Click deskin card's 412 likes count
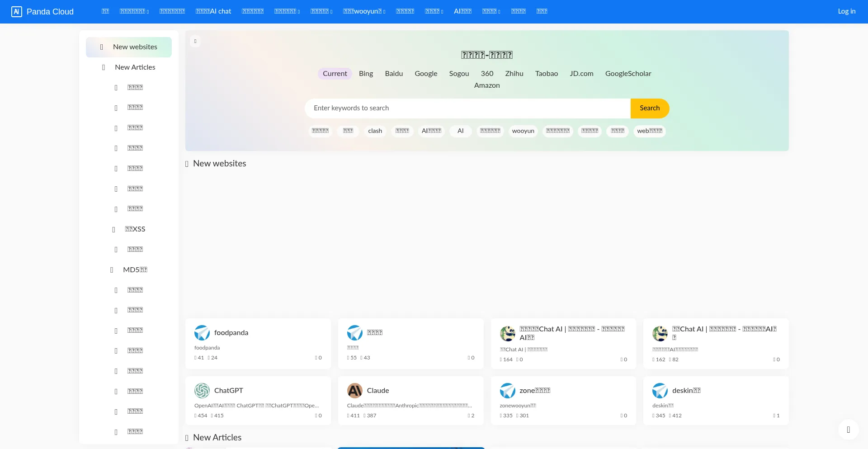 click(x=675, y=416)
